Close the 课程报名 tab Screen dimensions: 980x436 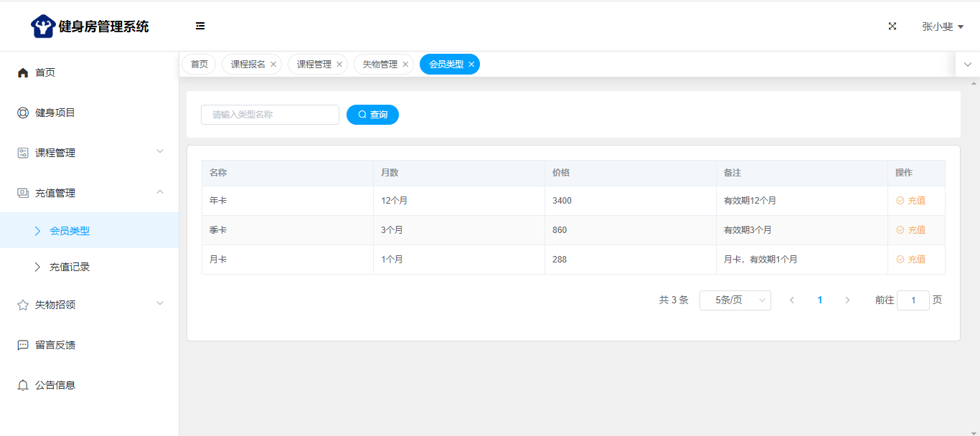click(x=273, y=65)
